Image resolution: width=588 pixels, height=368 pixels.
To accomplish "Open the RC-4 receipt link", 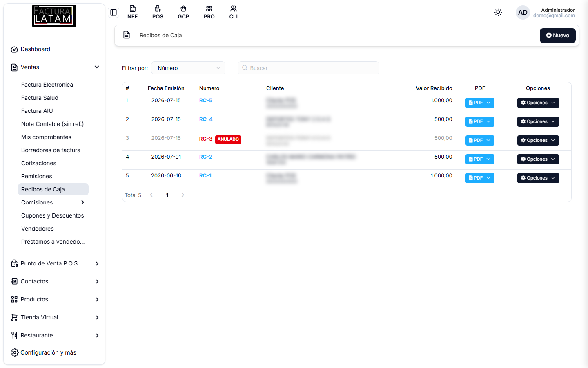I will [x=206, y=119].
